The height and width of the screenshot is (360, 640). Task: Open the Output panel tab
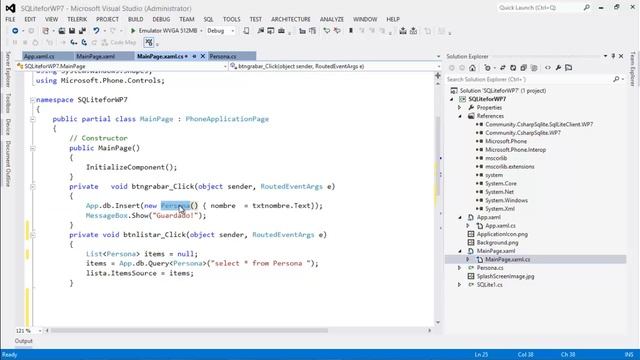[24, 341]
